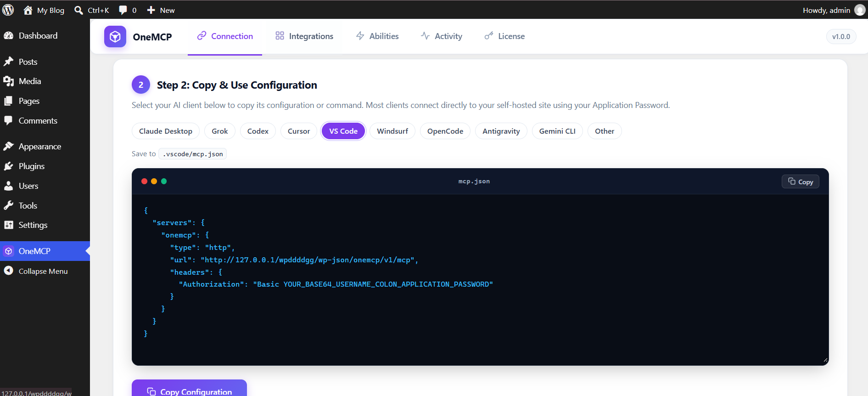Choose the Antigravity client
Viewport: 868px width, 396px height.
point(501,131)
